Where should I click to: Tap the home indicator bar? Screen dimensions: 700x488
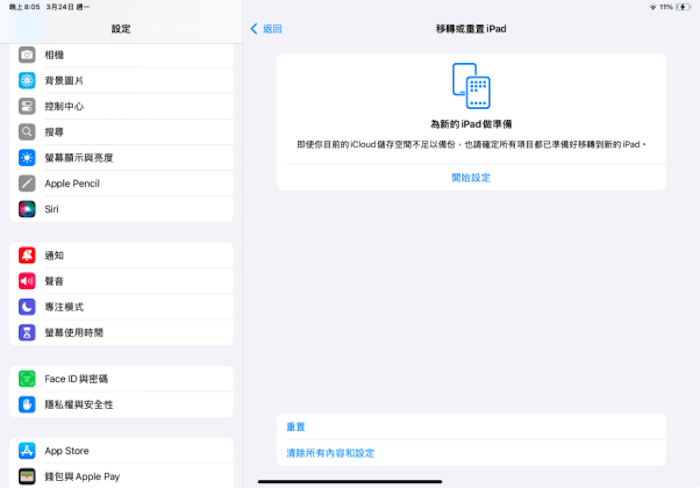(x=350, y=481)
